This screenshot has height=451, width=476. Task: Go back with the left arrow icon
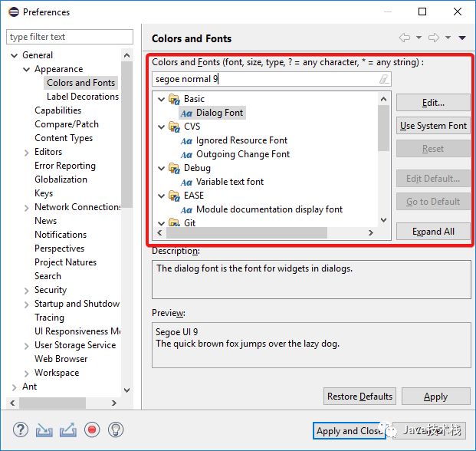tap(405, 38)
